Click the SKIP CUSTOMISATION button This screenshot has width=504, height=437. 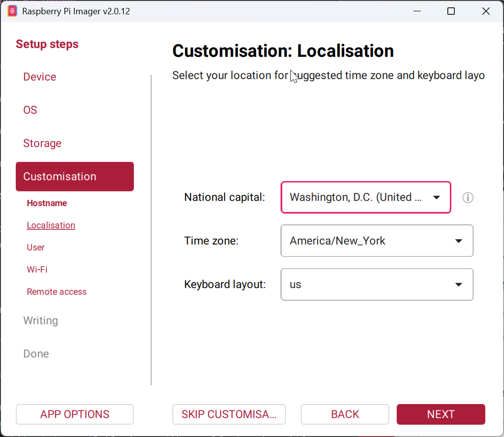pos(229,414)
